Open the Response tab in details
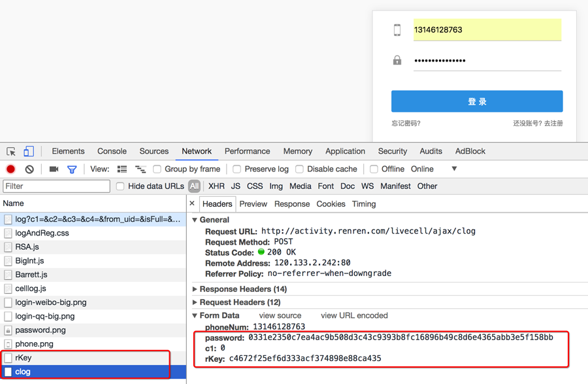This screenshot has height=384, width=588. pyautogui.click(x=292, y=204)
